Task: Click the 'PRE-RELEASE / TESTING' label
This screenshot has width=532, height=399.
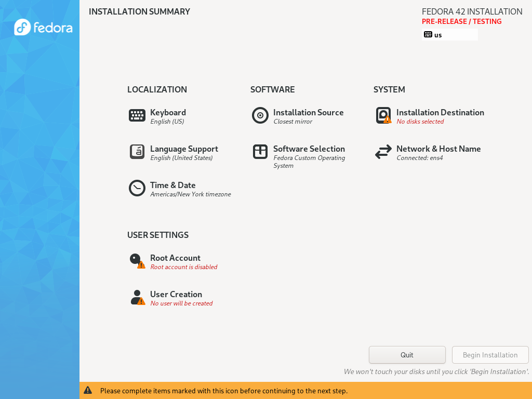Action: point(461,21)
